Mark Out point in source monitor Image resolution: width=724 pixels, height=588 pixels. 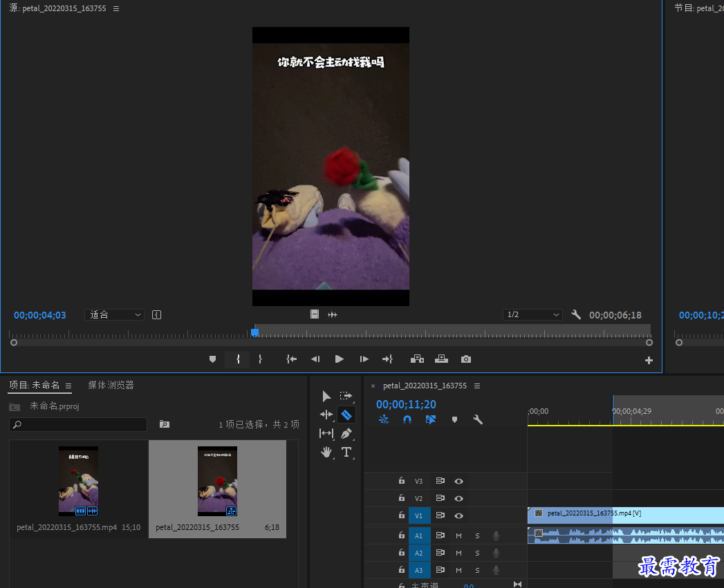pyautogui.click(x=261, y=359)
